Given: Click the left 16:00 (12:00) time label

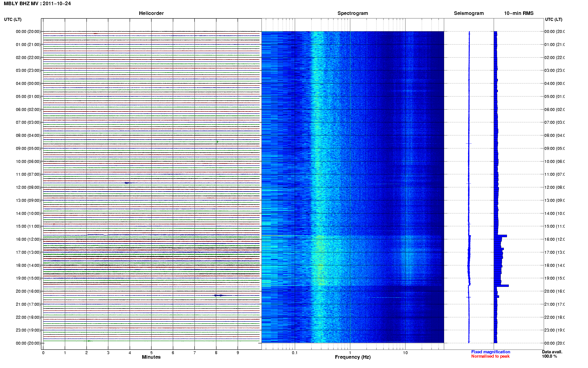Looking at the screenshot, I should 28,239.
